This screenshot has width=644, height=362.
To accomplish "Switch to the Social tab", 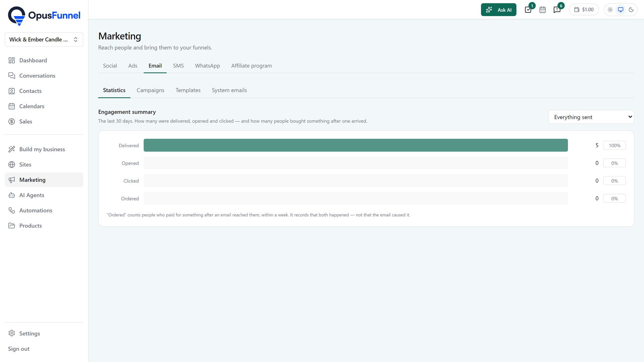I will (x=110, y=66).
